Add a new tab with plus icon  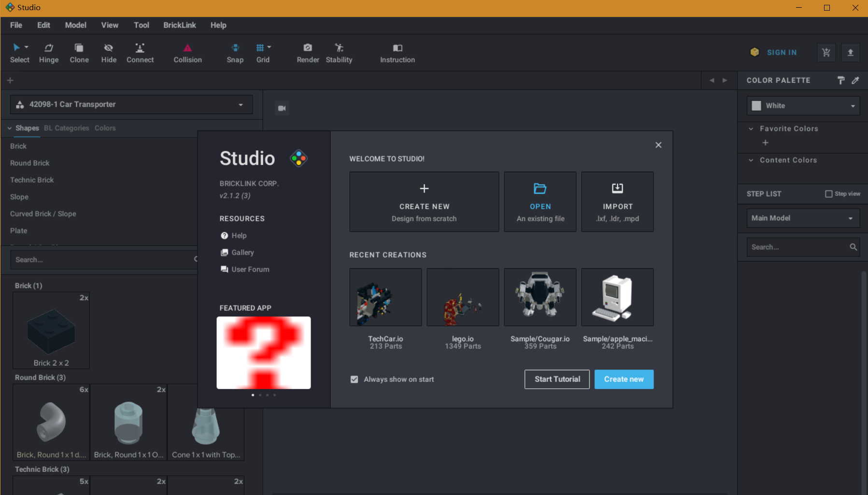(10, 80)
